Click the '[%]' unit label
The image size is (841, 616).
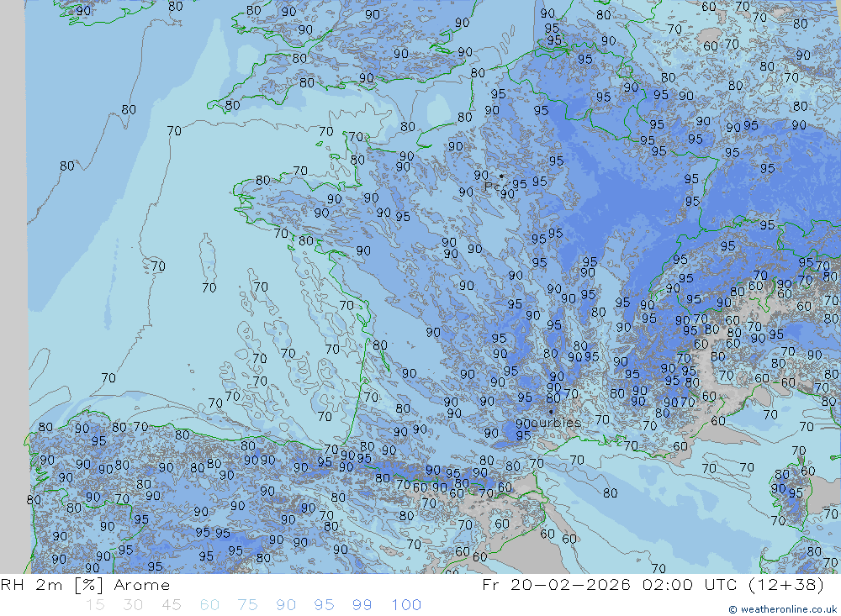88,584
